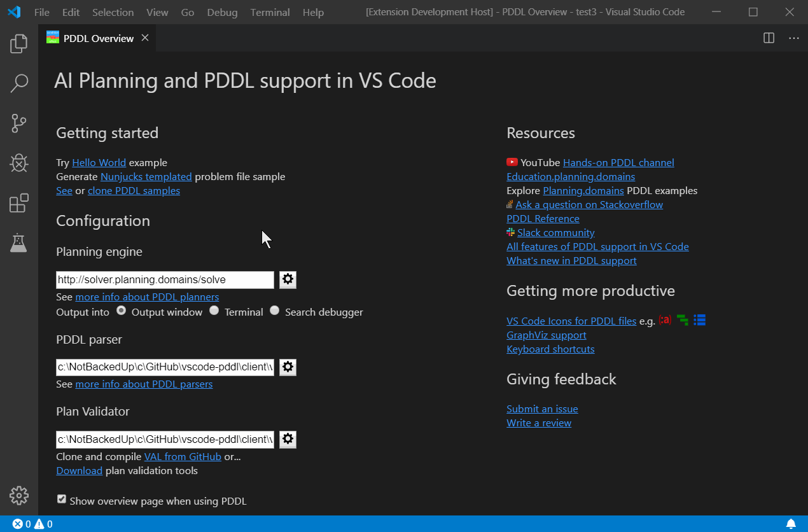Open the Planning.domains link
Image resolution: width=808 pixels, height=532 pixels.
click(583, 190)
